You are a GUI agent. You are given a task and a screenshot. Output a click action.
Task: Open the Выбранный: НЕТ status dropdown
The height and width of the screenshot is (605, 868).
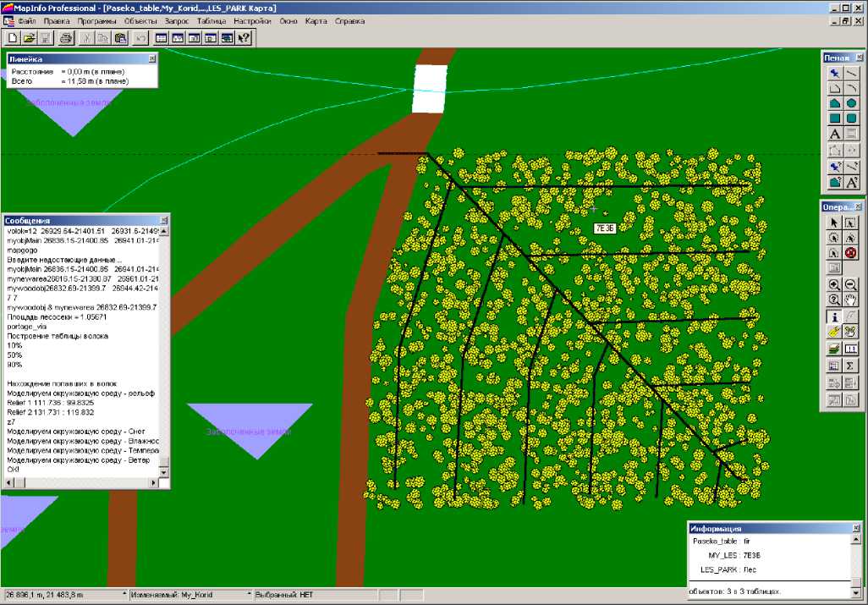(x=316, y=595)
